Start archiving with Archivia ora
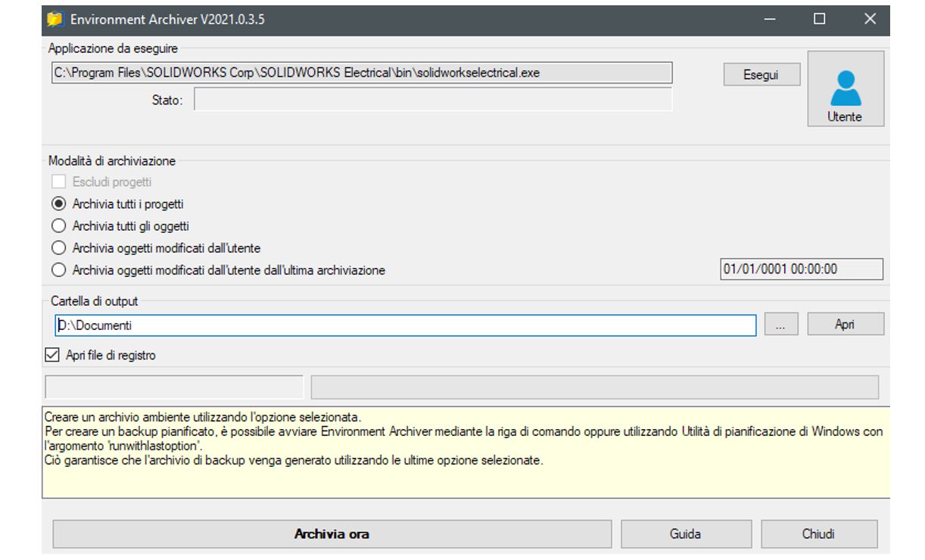 click(332, 534)
